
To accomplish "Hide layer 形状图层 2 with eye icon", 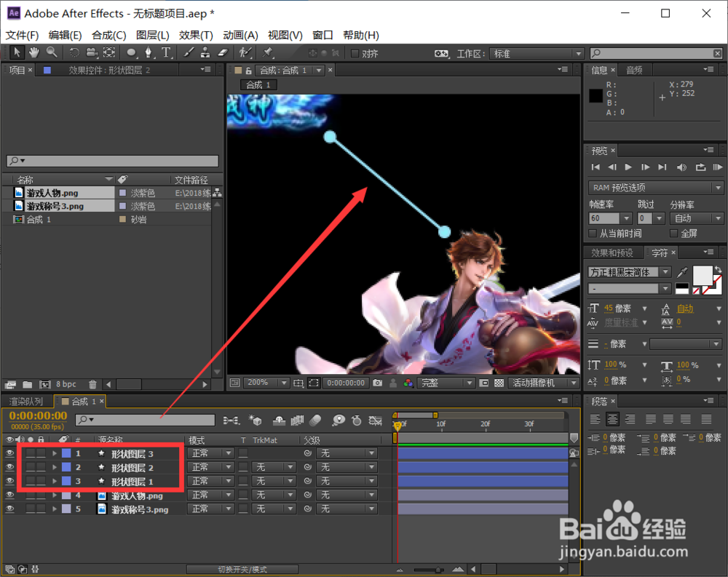I will click(x=9, y=467).
